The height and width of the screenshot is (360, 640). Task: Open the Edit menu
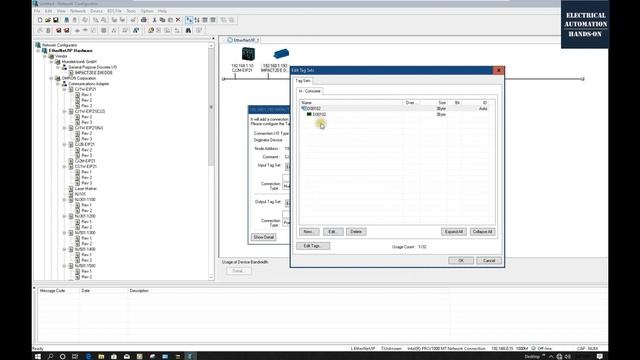(49, 11)
